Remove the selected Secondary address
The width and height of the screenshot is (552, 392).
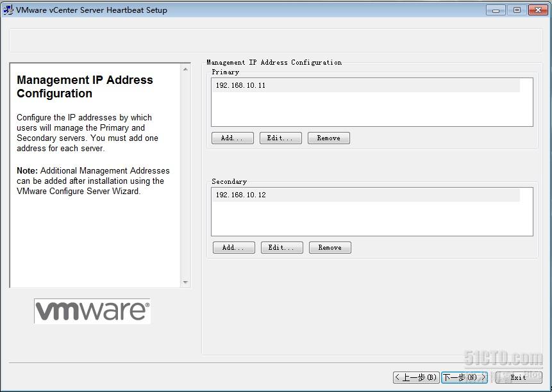330,247
